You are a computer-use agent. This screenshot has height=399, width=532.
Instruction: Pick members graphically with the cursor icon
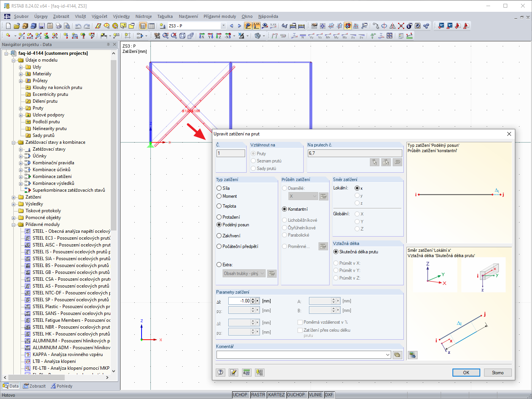374,162
